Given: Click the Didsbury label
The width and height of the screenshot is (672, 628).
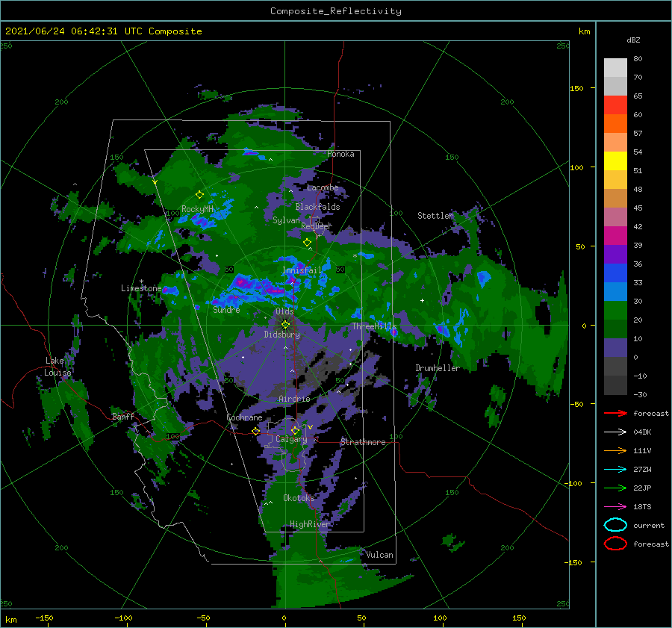Looking at the screenshot, I should [x=282, y=335].
